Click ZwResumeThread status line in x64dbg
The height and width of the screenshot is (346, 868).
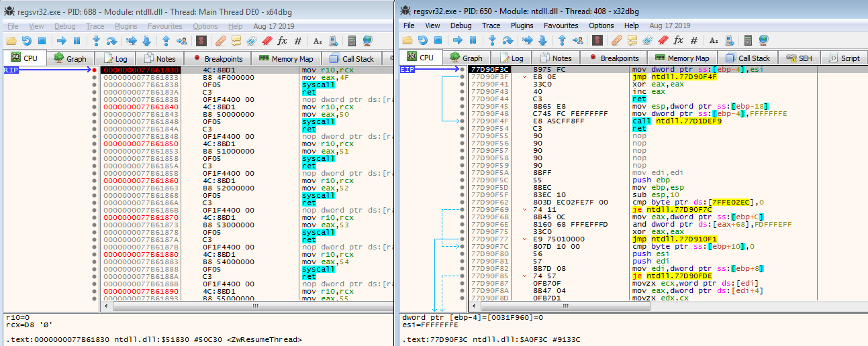pyautogui.click(x=154, y=339)
